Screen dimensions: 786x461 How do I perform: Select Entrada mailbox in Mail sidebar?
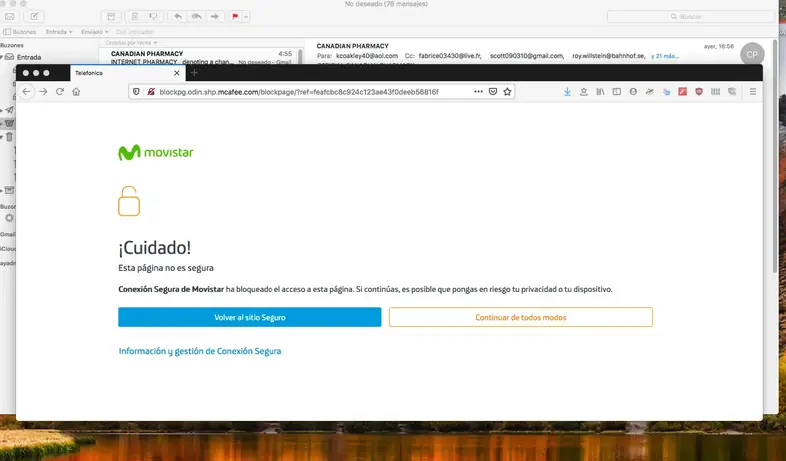click(x=29, y=57)
